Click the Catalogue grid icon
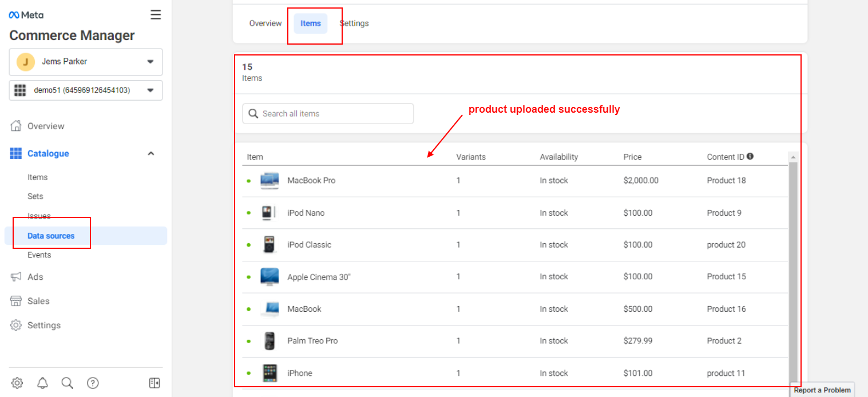This screenshot has width=868, height=397. pos(16,153)
